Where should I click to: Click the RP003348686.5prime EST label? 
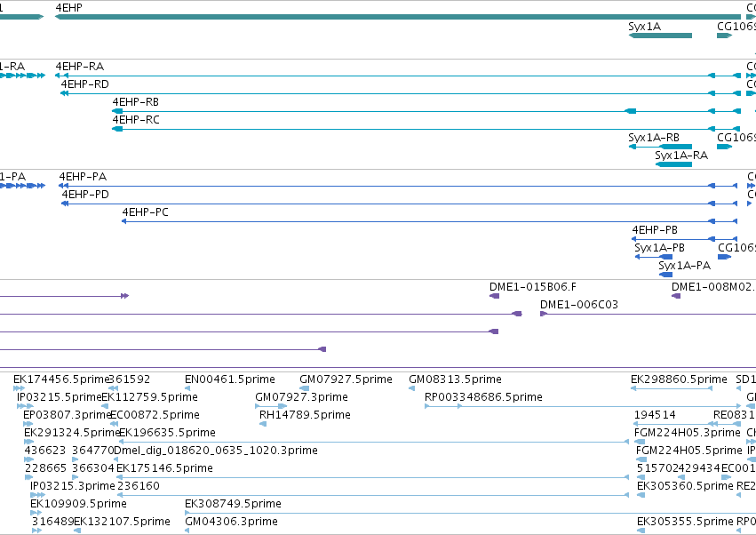(x=483, y=397)
